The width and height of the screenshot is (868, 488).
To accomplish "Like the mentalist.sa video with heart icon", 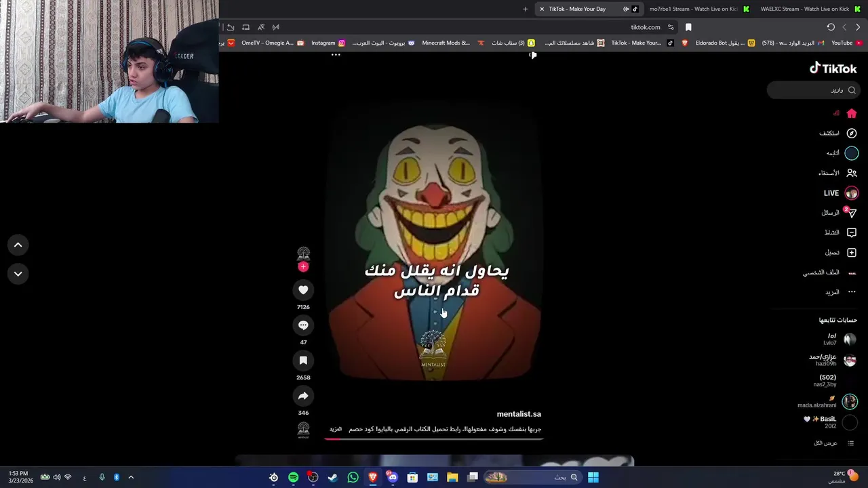I will tap(303, 290).
